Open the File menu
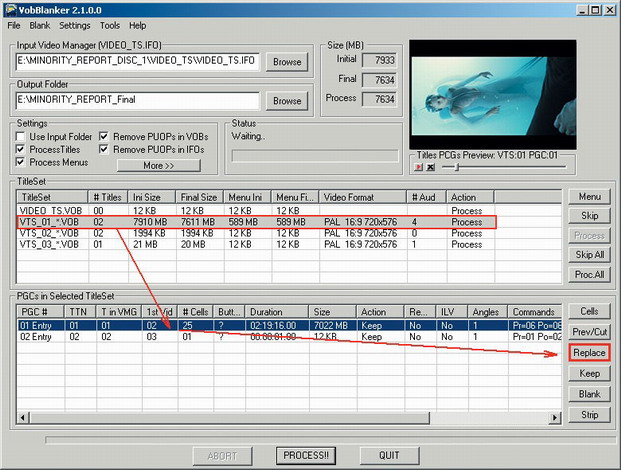621x470 pixels. 14,25
